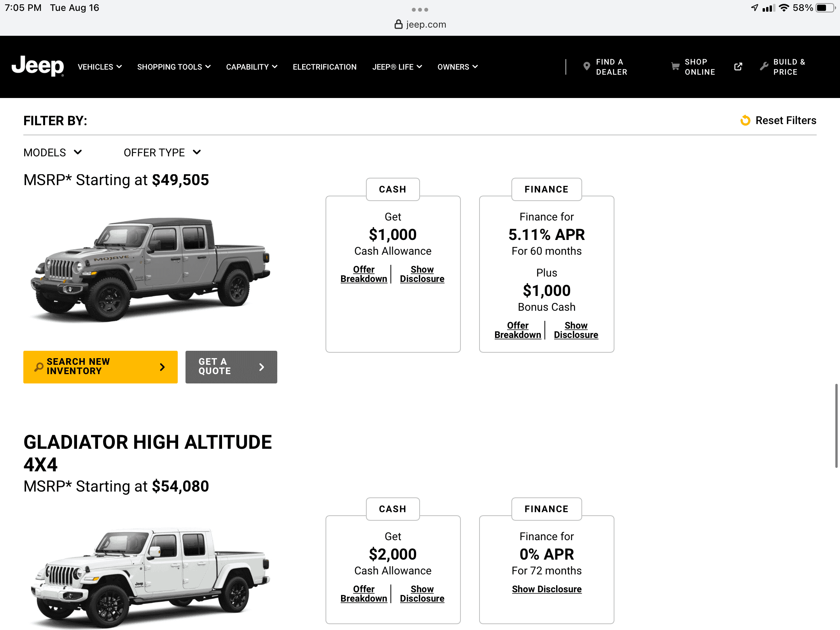
Task: Click the CASH tab above $1,000 offer
Action: [x=393, y=189]
